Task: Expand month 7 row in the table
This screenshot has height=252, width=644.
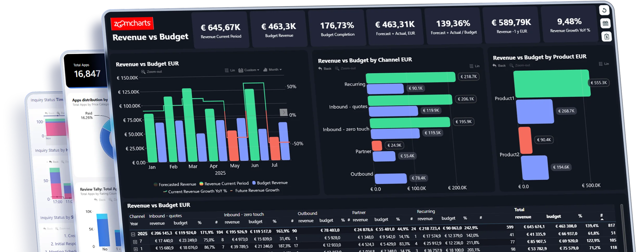Action: coord(135,242)
